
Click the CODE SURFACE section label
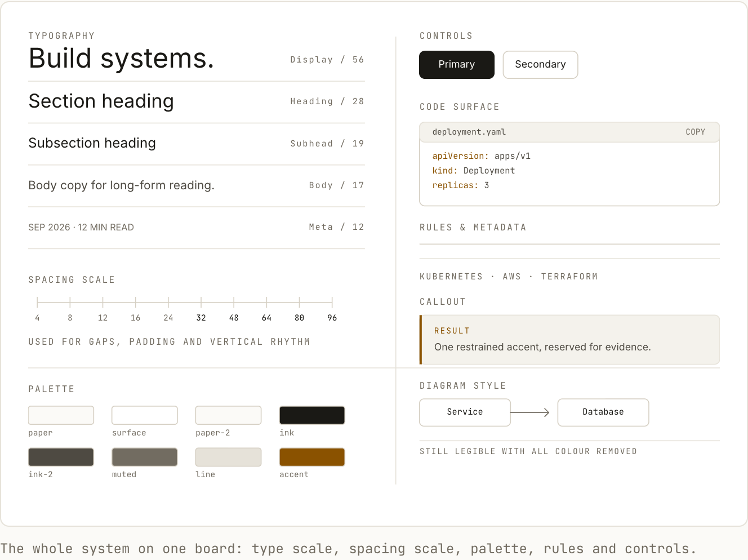tap(460, 107)
